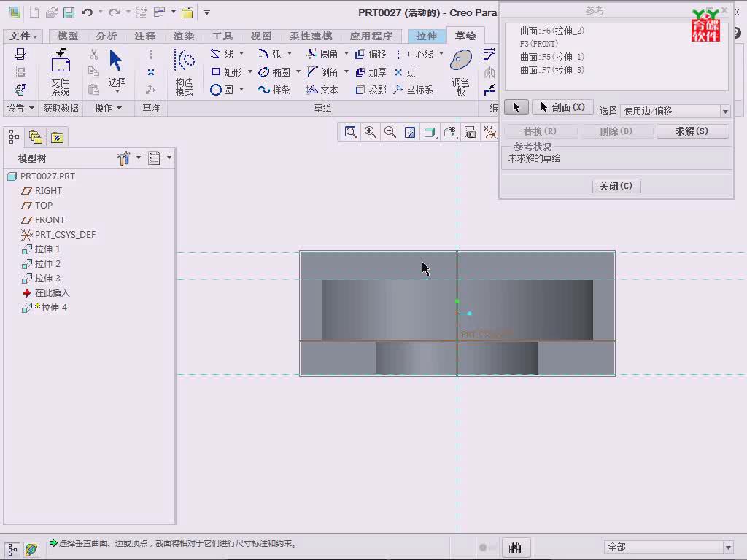Select reference 曲面:F6(拉伸_2) in list
This screenshot has height=560, width=747.
click(552, 31)
